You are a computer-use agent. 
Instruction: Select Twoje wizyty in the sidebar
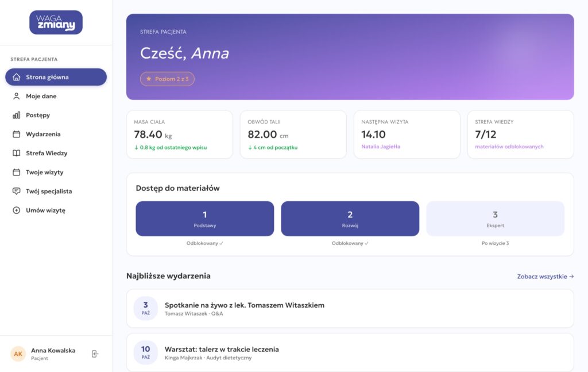(x=56, y=172)
